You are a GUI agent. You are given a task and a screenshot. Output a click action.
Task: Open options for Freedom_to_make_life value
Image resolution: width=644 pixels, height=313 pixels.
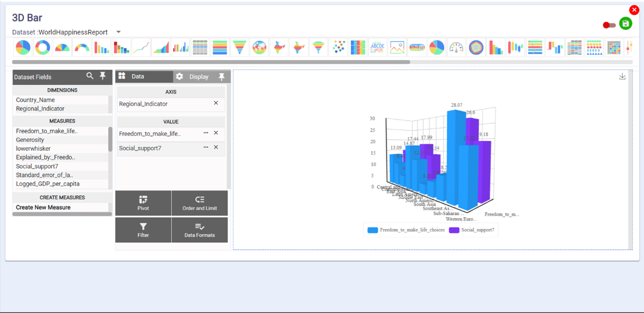206,133
